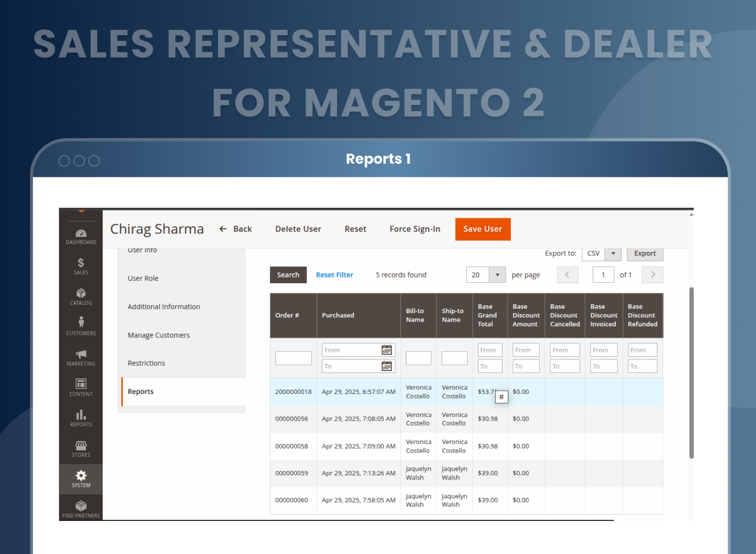This screenshot has height=554, width=756.
Task: Go to next page arrow
Action: tap(653, 275)
